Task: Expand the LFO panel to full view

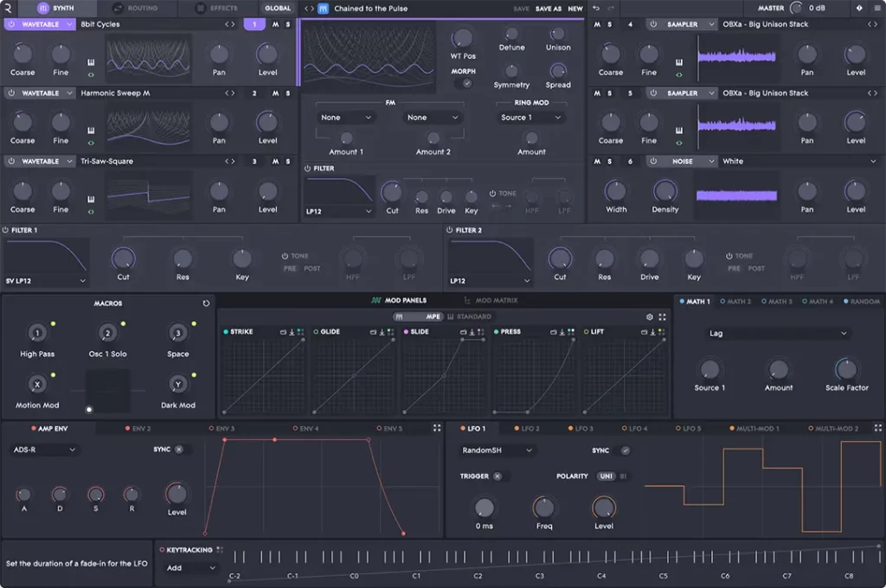Action: tap(877, 428)
